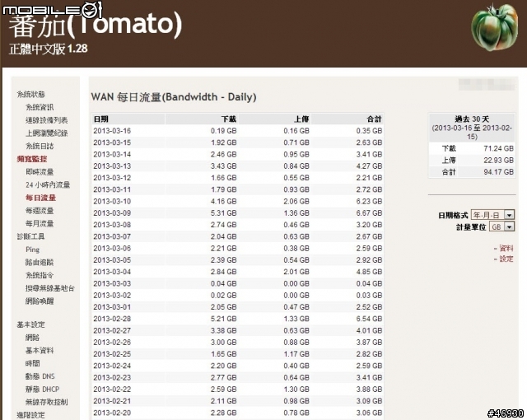Open the Ping tool
The height and width of the screenshot is (420, 527).
click(33, 250)
